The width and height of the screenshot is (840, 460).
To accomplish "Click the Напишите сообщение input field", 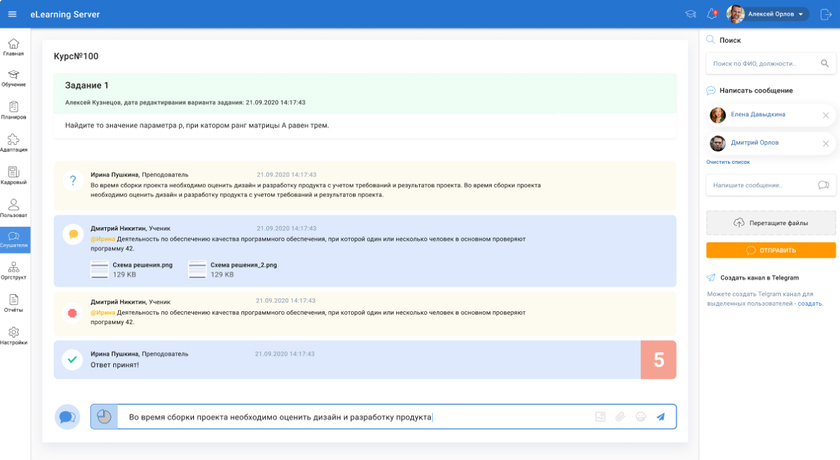I will [760, 185].
